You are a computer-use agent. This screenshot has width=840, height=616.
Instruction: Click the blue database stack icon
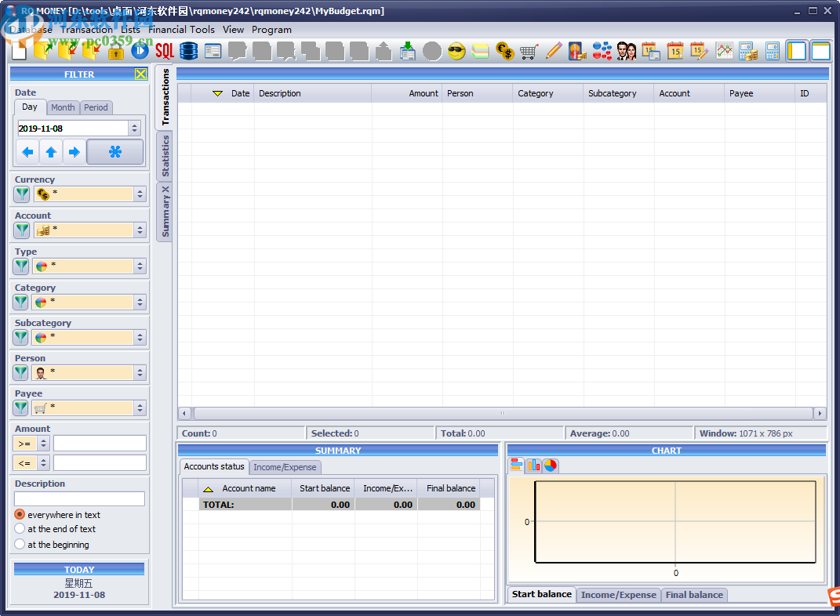point(188,51)
